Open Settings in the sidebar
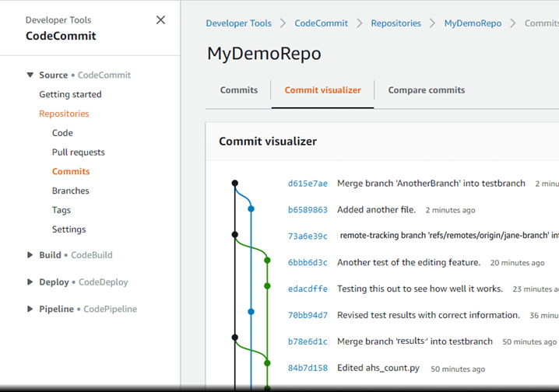Viewport: 559px width, 392px height. 69,229
